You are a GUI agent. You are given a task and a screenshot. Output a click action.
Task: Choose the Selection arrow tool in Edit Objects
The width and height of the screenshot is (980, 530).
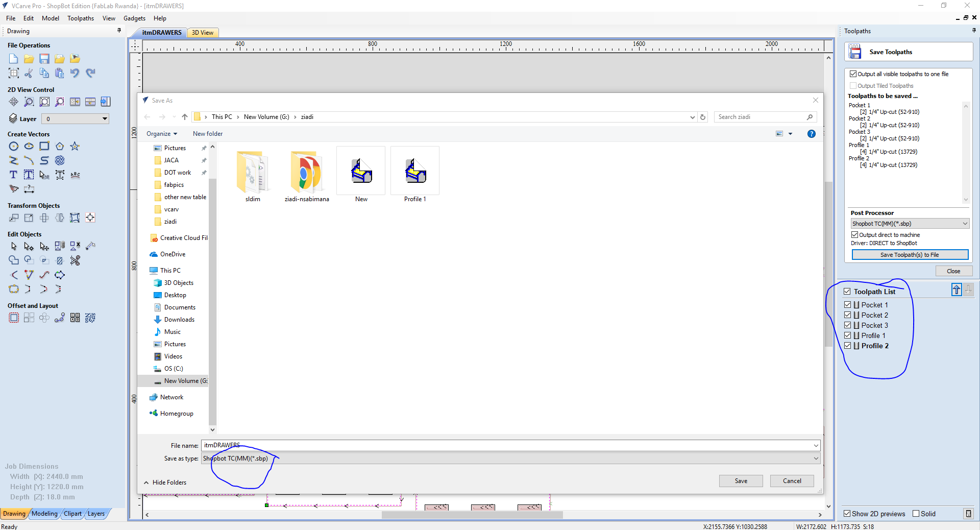(14, 246)
